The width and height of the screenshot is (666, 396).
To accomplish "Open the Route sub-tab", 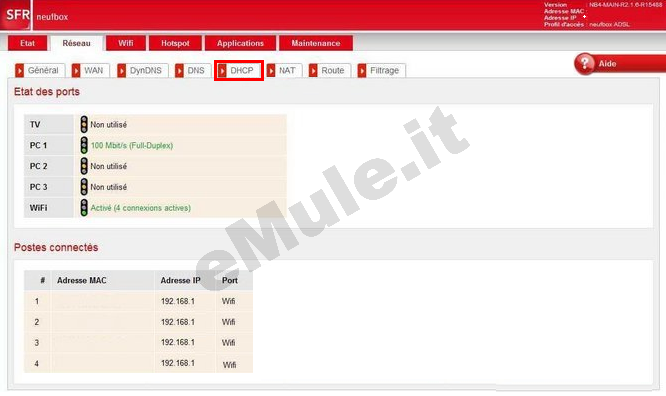I will (330, 71).
